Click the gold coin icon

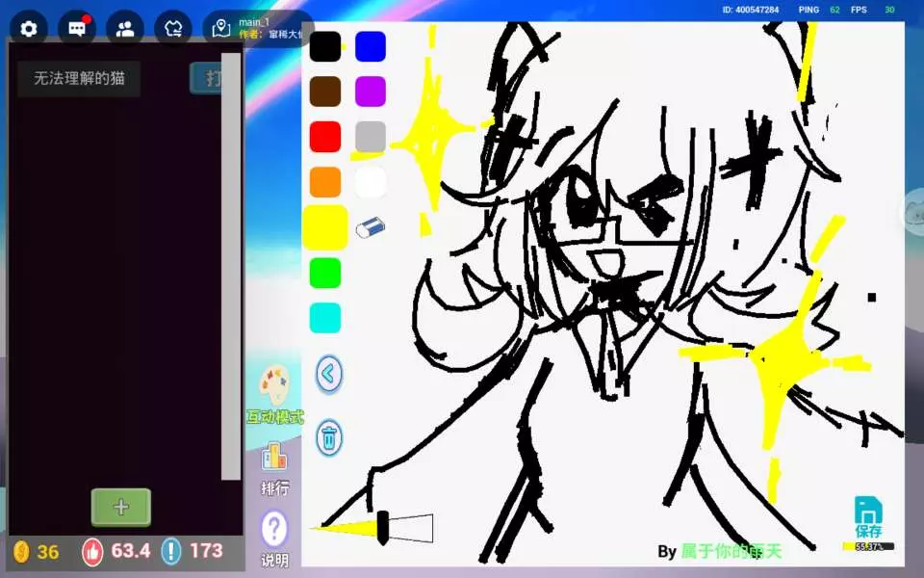click(21, 551)
